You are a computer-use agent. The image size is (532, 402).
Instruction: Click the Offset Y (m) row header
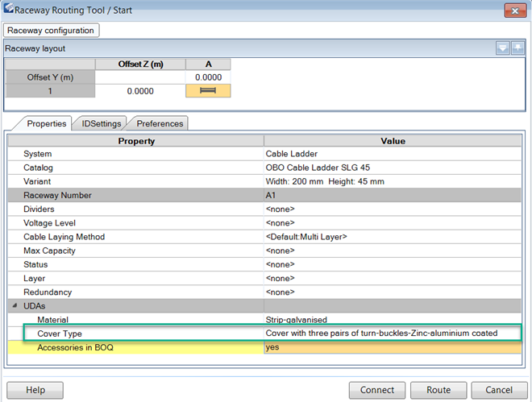pyautogui.click(x=50, y=77)
